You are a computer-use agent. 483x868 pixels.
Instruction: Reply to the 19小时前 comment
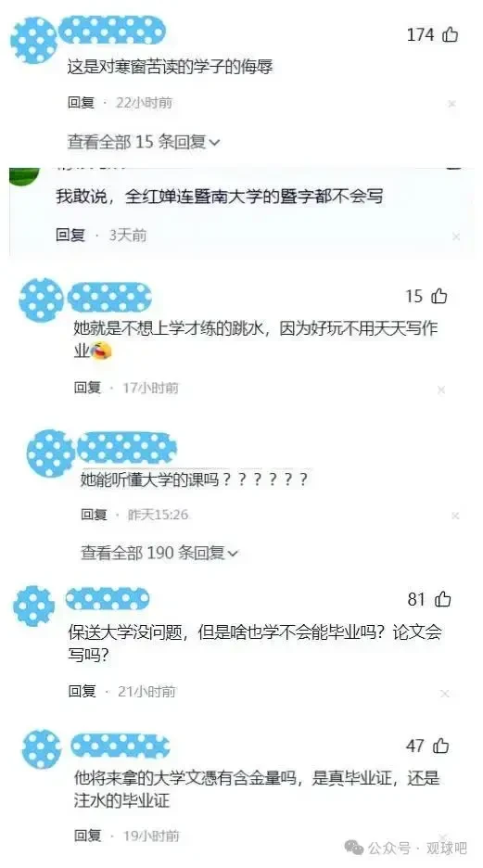88,836
